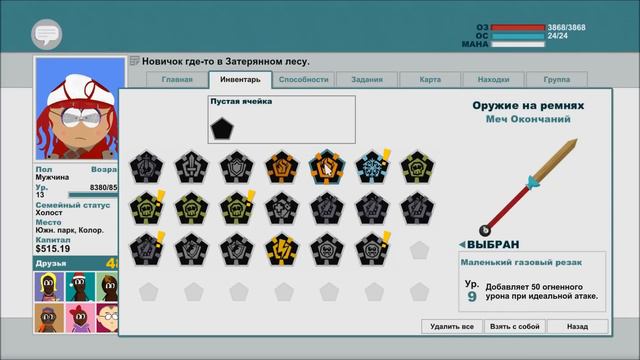Click the quest log icon beside Новичок text

[134, 61]
